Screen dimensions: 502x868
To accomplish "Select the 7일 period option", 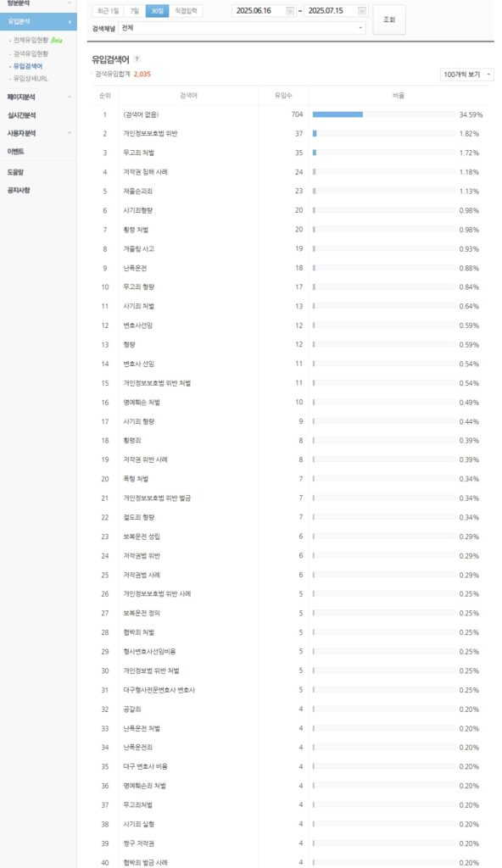I will 135,11.
